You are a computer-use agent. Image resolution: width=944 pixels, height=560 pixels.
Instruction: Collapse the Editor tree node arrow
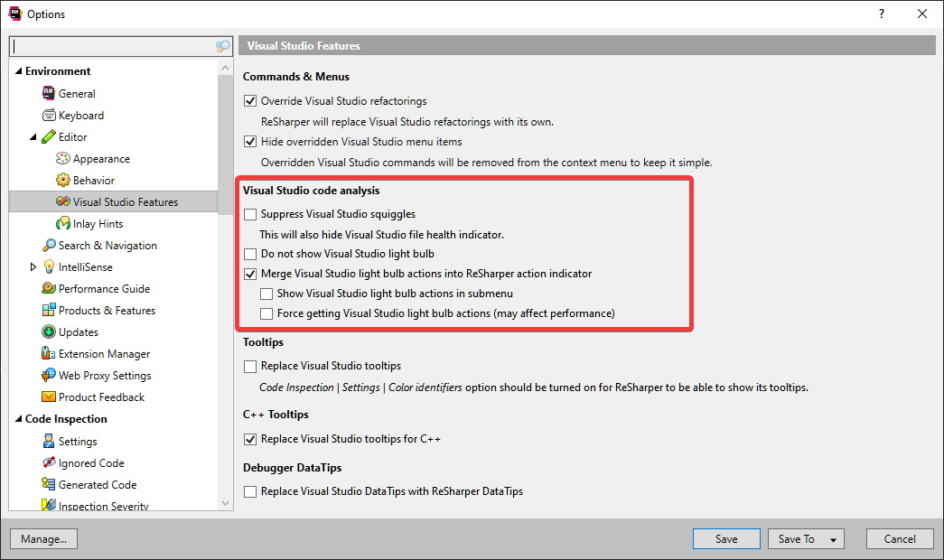coord(33,136)
